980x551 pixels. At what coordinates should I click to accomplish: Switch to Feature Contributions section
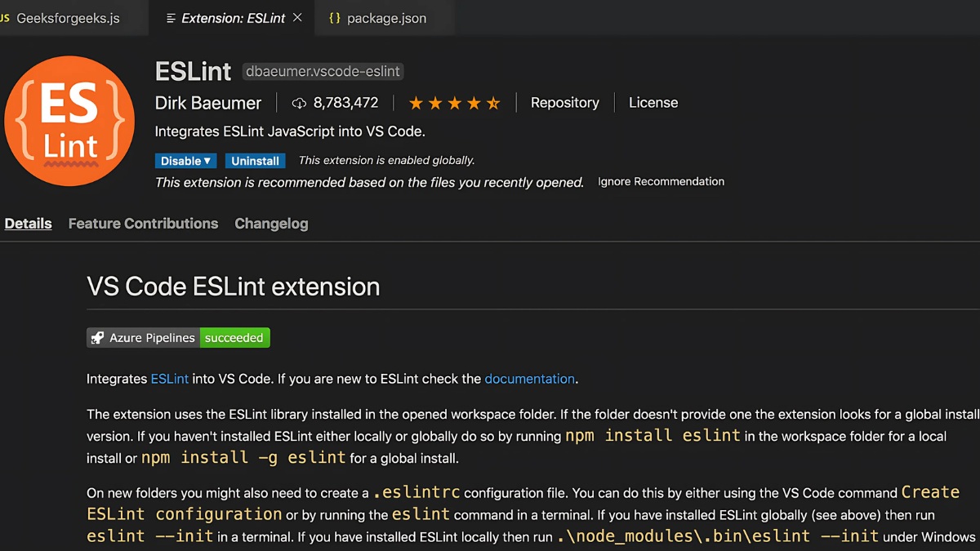tap(143, 223)
